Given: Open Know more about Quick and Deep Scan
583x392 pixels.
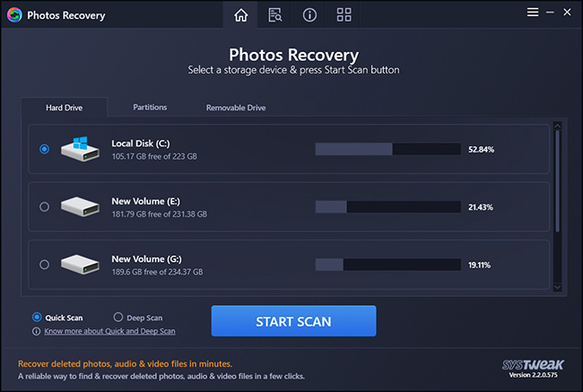Looking at the screenshot, I should point(109,331).
